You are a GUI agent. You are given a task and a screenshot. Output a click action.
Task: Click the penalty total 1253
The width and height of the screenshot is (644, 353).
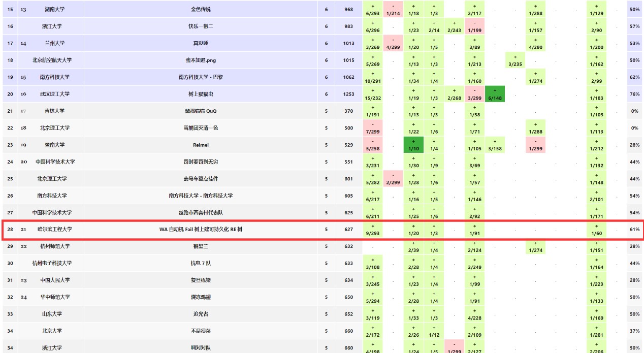coord(348,94)
